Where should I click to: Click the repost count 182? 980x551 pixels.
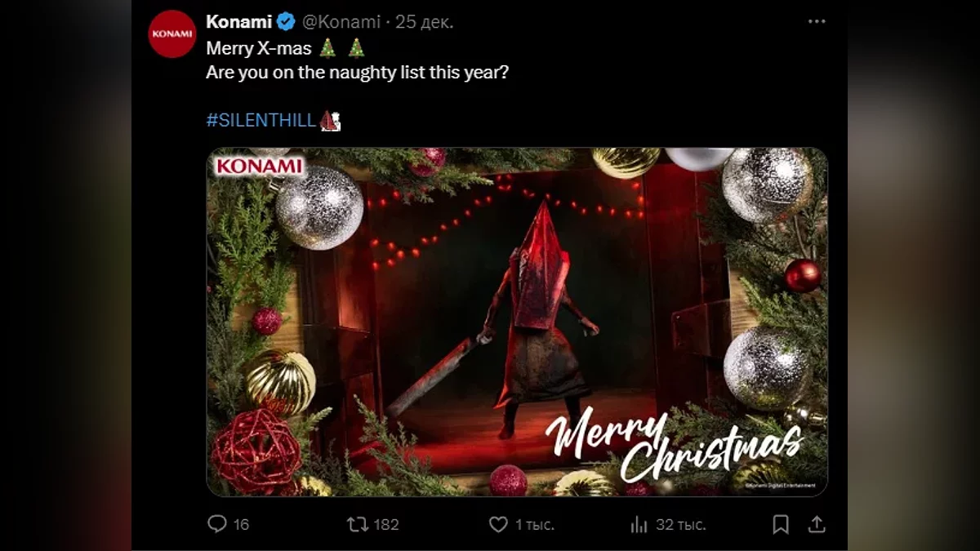pyautogui.click(x=385, y=524)
